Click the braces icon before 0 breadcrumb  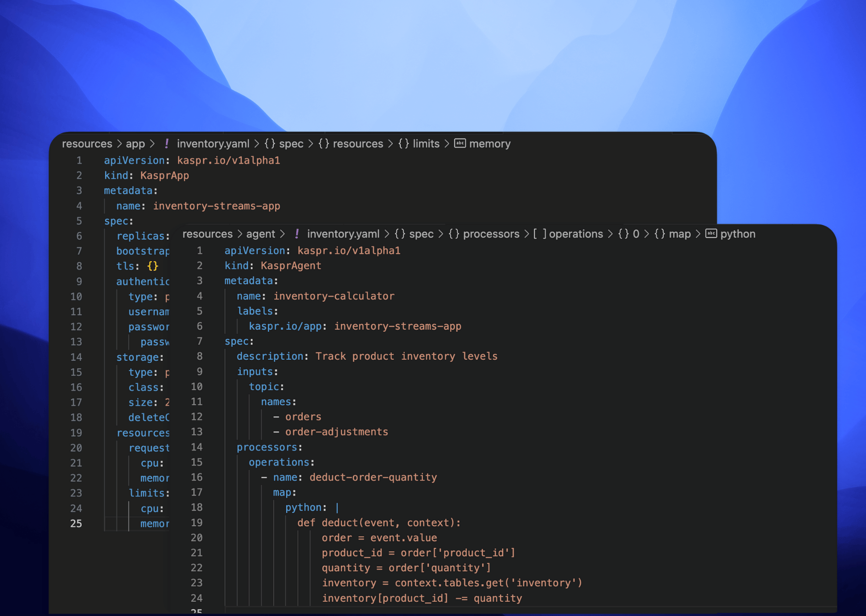tap(623, 234)
